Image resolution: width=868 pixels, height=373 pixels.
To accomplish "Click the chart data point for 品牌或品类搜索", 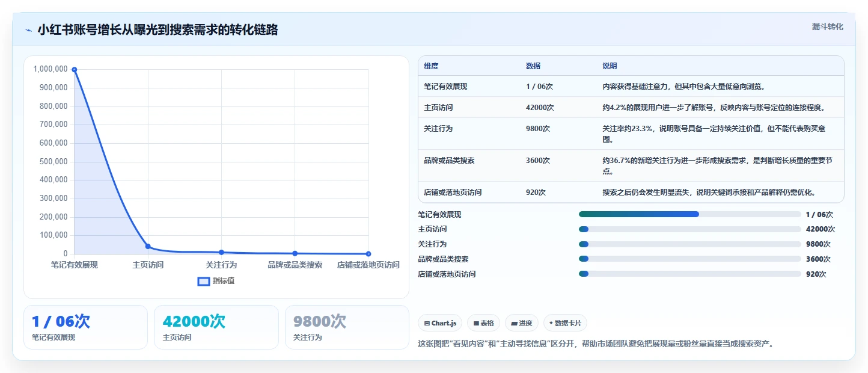I will [295, 253].
